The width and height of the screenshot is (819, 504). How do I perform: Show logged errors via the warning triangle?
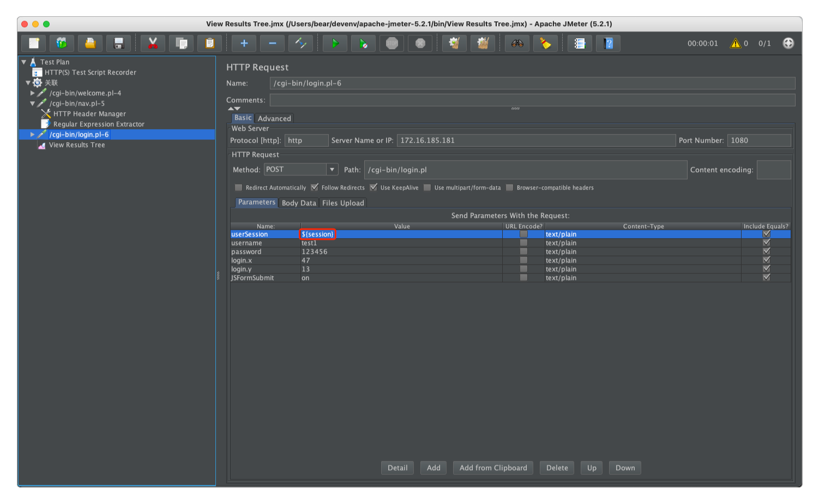click(x=736, y=44)
